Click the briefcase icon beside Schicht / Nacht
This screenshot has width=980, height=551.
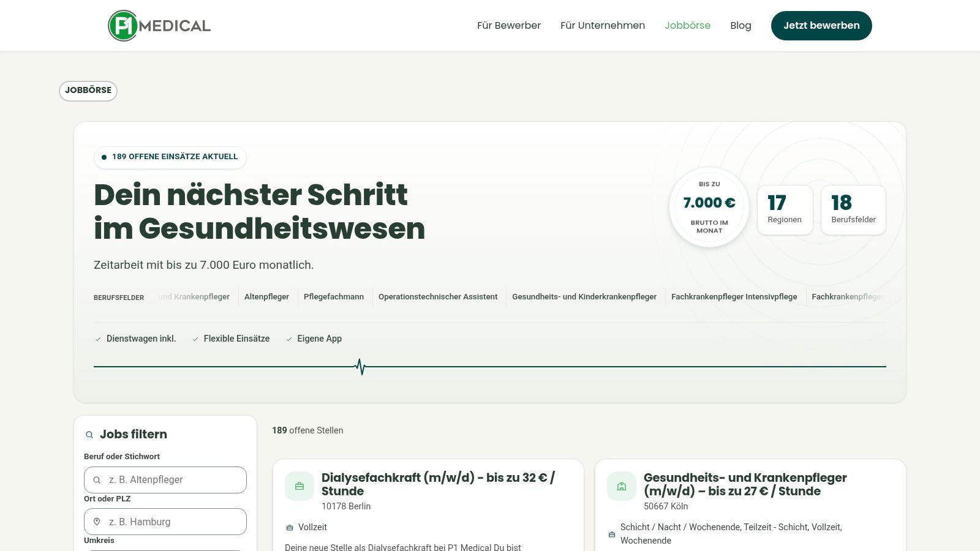(612, 534)
